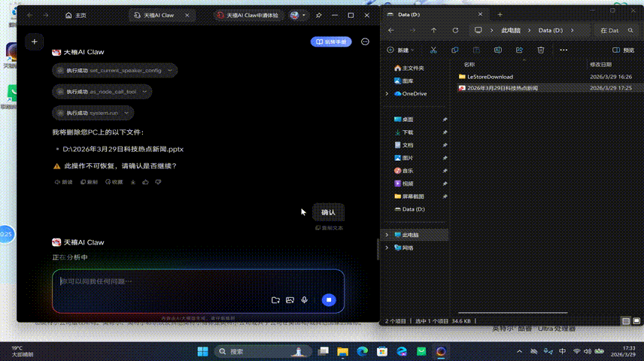Copy text of the 确认 message
This screenshot has height=361, width=644.
pos(329,228)
